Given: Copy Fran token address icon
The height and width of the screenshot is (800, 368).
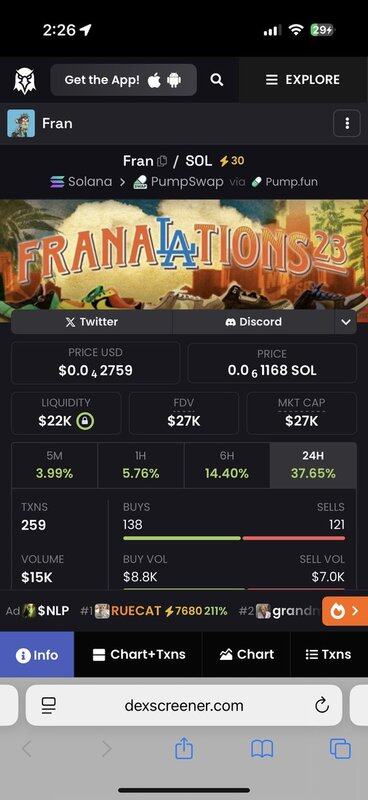Looking at the screenshot, I should (162, 161).
